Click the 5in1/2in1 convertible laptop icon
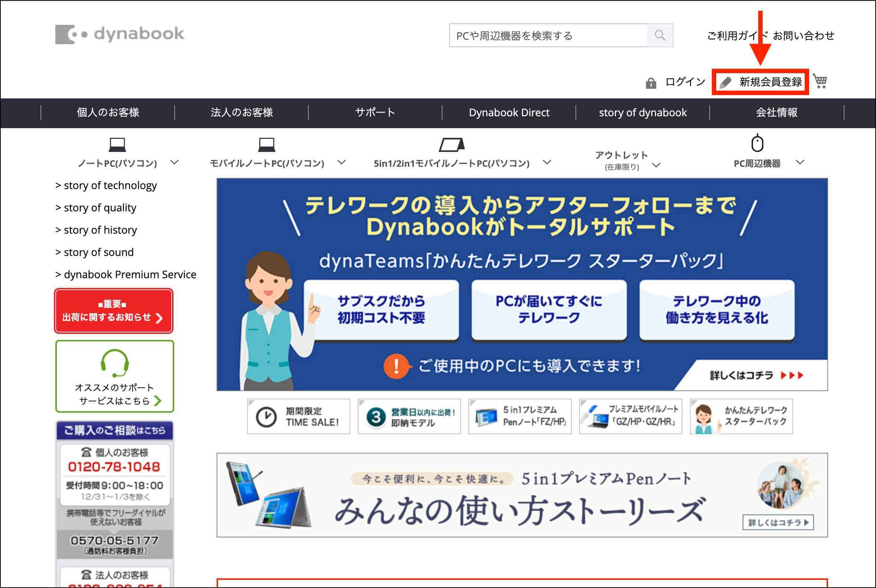Viewport: 876px width, 588px height. pos(451,145)
